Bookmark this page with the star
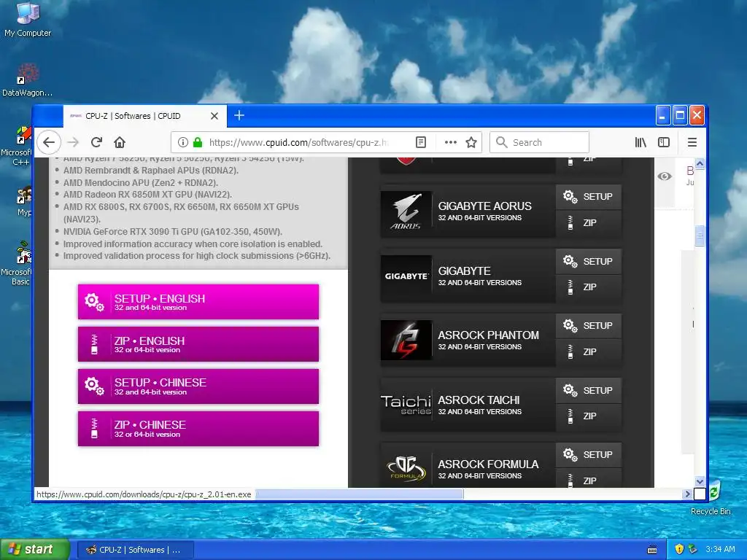The height and width of the screenshot is (560, 747). point(471,142)
